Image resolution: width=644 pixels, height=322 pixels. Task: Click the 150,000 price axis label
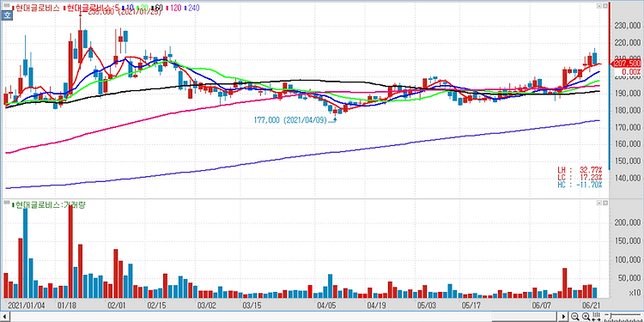click(627, 161)
